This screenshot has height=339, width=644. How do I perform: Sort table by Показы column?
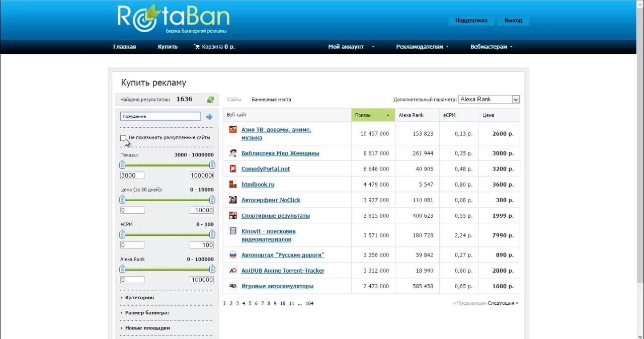(x=373, y=115)
